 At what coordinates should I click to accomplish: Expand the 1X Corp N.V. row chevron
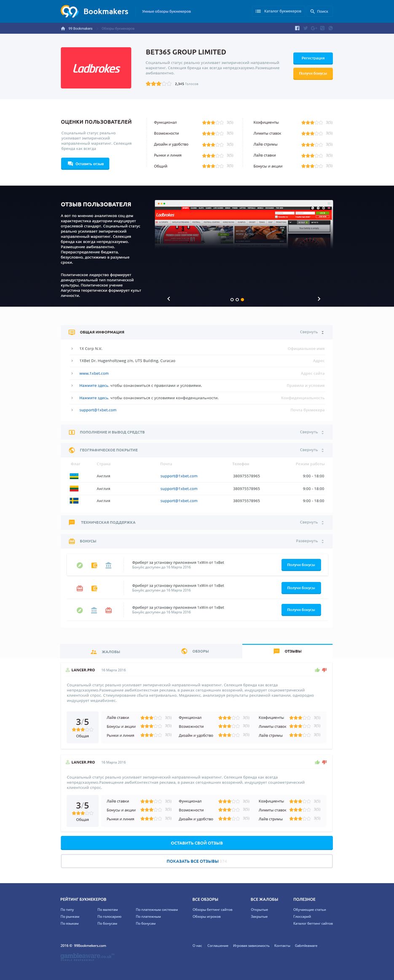click(72, 349)
